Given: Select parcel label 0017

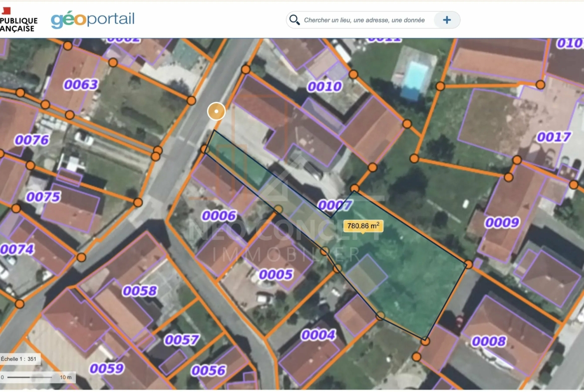Looking at the screenshot, I should (x=554, y=137).
